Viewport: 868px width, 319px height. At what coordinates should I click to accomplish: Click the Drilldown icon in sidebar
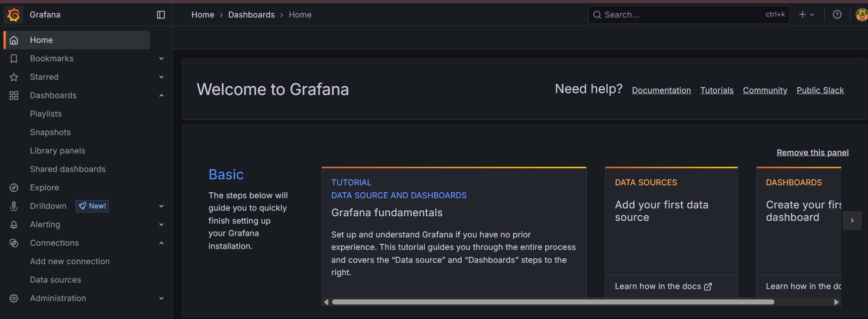(14, 206)
